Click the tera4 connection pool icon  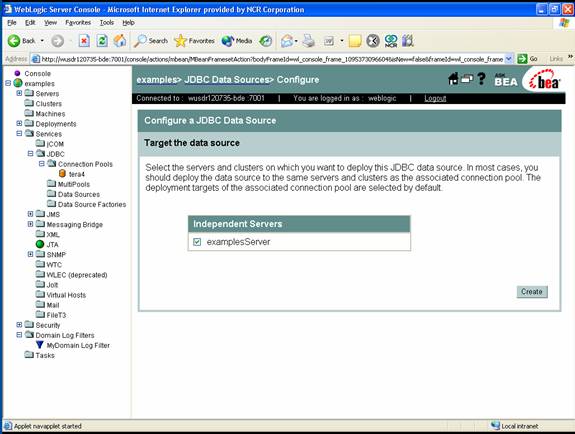coord(62,174)
